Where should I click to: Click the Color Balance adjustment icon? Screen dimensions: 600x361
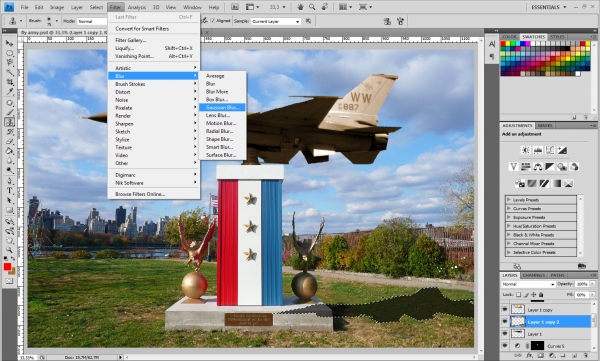(x=538, y=167)
